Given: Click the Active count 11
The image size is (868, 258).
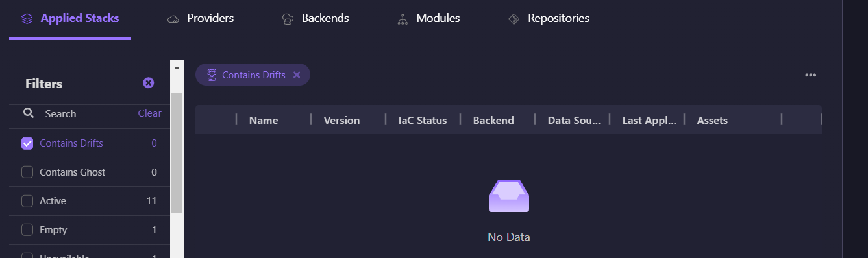Looking at the screenshot, I should click(x=151, y=201).
